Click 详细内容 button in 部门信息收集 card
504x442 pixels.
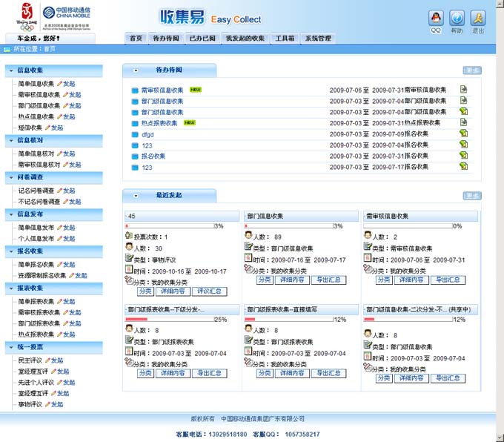pyautogui.click(x=292, y=280)
